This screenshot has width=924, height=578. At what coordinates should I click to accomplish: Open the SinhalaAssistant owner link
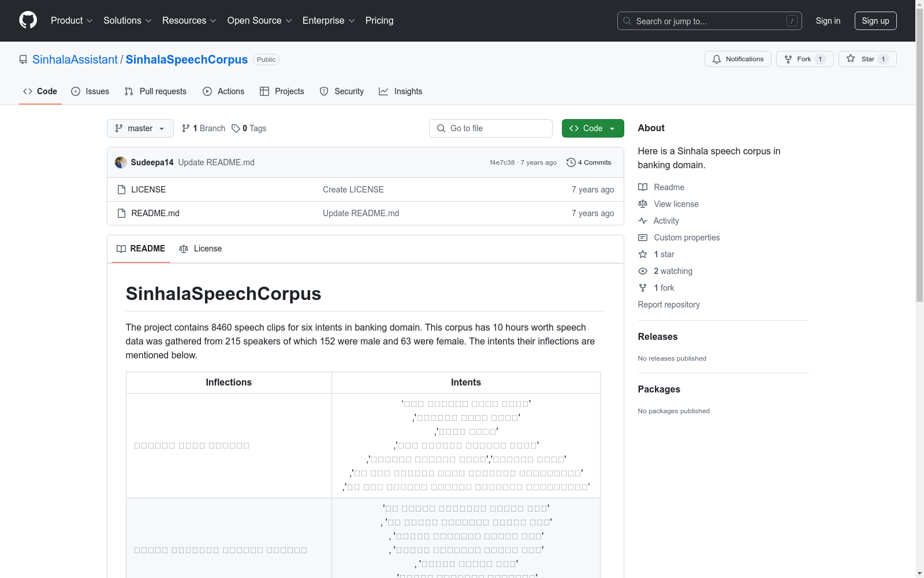pos(75,60)
